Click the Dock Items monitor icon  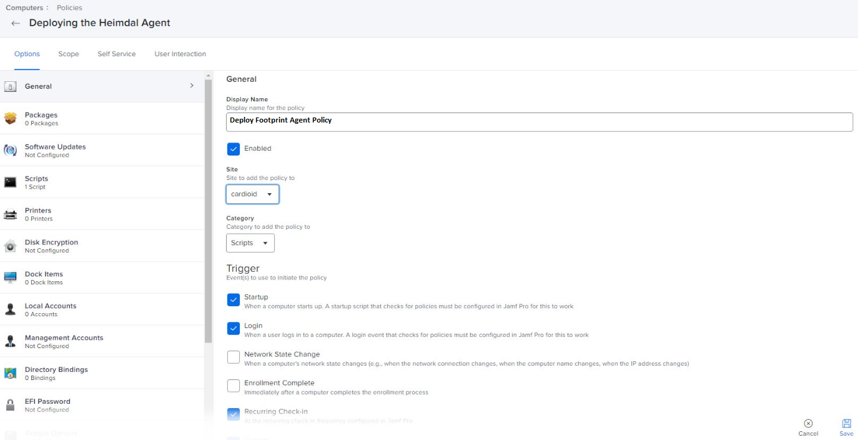[x=11, y=278]
